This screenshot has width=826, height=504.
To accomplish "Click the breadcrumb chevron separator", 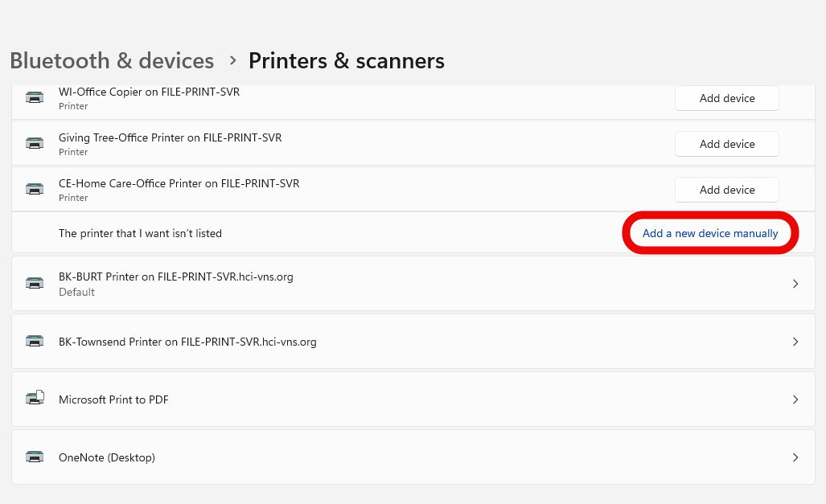I will tap(232, 61).
